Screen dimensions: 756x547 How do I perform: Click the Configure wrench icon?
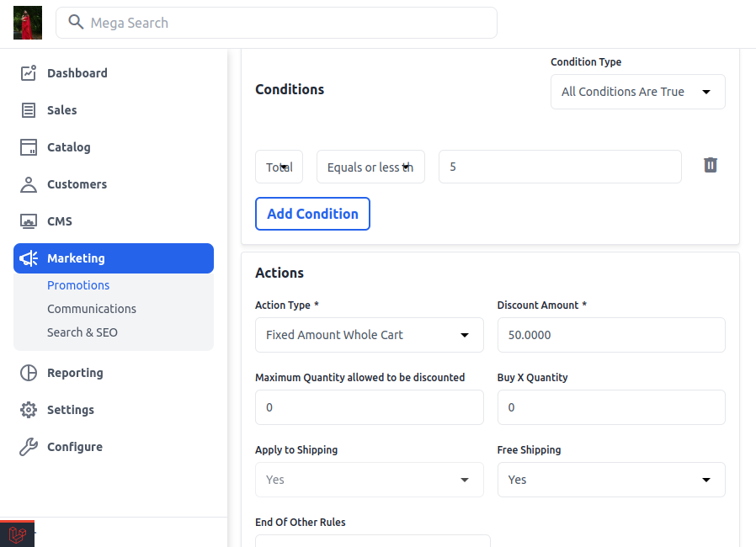pyautogui.click(x=29, y=447)
